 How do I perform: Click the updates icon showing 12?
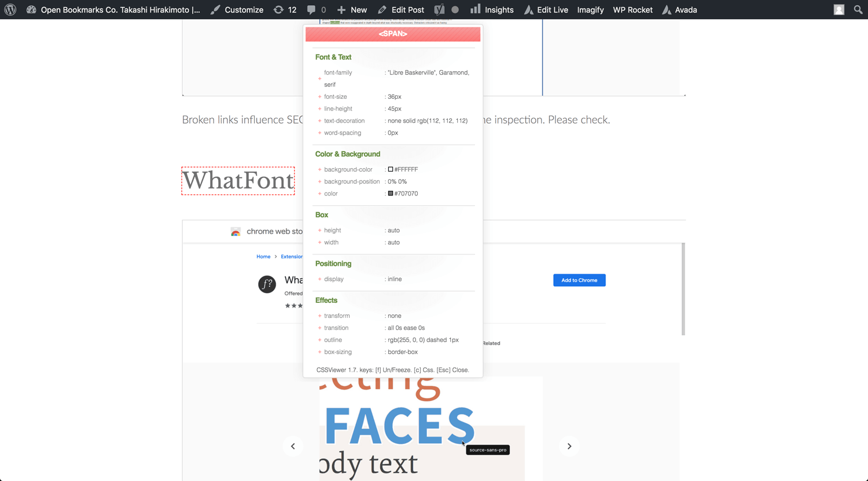click(285, 10)
